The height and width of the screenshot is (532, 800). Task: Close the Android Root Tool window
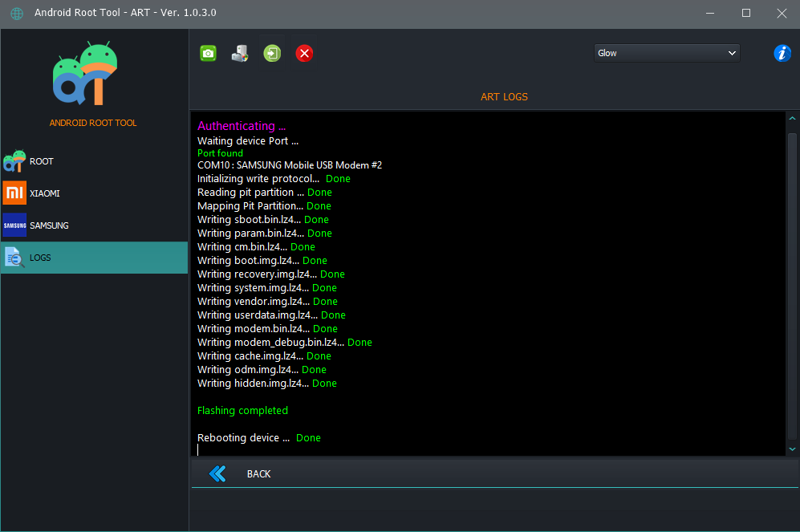(782, 14)
